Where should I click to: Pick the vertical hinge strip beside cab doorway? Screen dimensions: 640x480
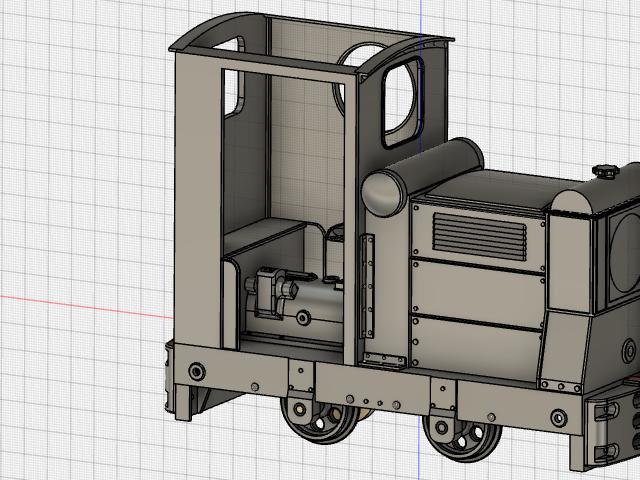tap(367, 286)
